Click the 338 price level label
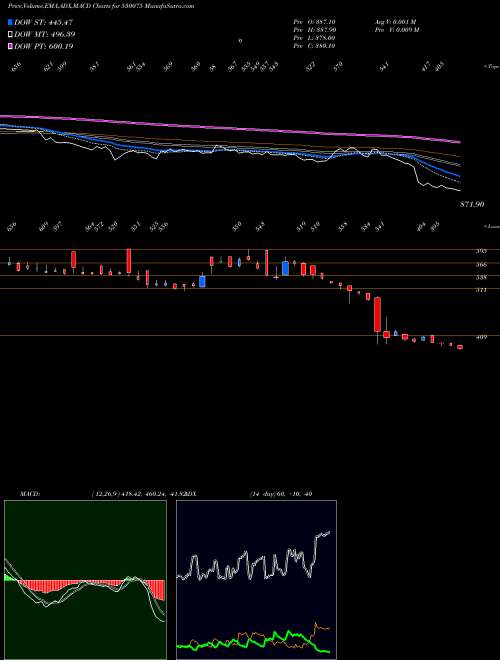 pos(481,277)
